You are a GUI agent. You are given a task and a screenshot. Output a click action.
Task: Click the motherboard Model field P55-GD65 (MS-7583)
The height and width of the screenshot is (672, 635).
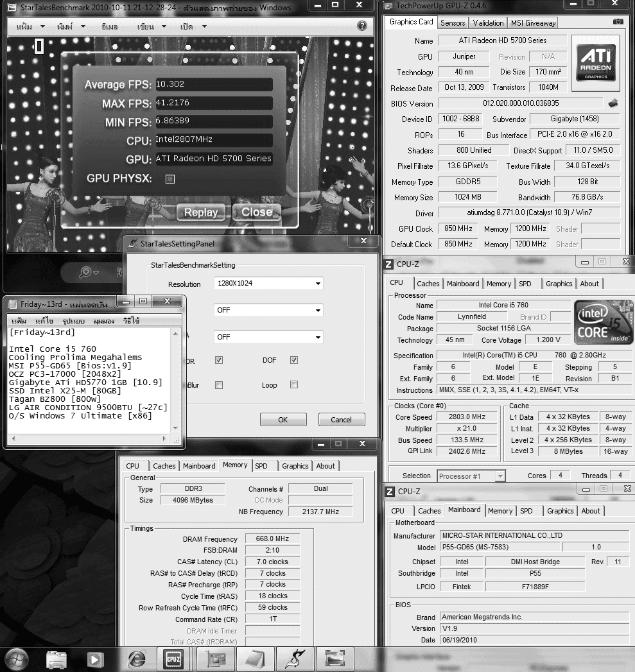pos(500,547)
